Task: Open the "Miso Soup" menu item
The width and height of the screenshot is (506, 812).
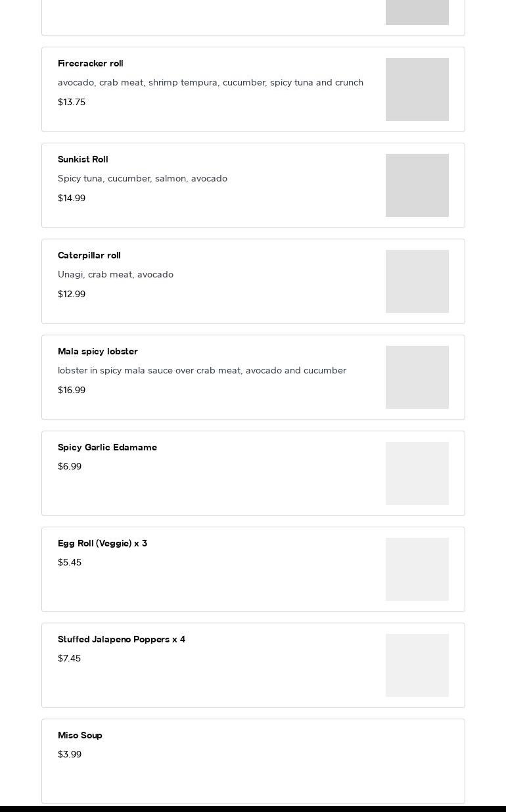Action: 80,736
